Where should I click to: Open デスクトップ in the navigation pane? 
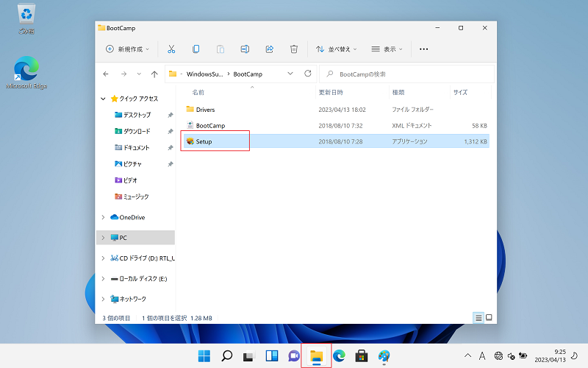pos(137,115)
